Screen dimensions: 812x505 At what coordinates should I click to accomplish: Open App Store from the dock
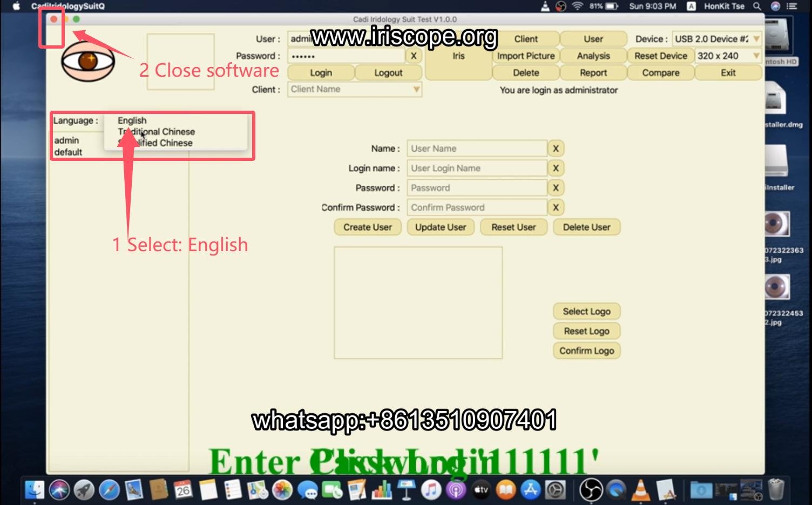(x=531, y=490)
